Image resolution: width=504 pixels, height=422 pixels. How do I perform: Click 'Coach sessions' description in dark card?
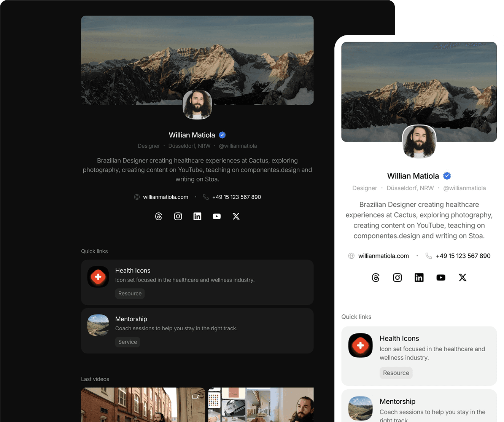point(176,328)
